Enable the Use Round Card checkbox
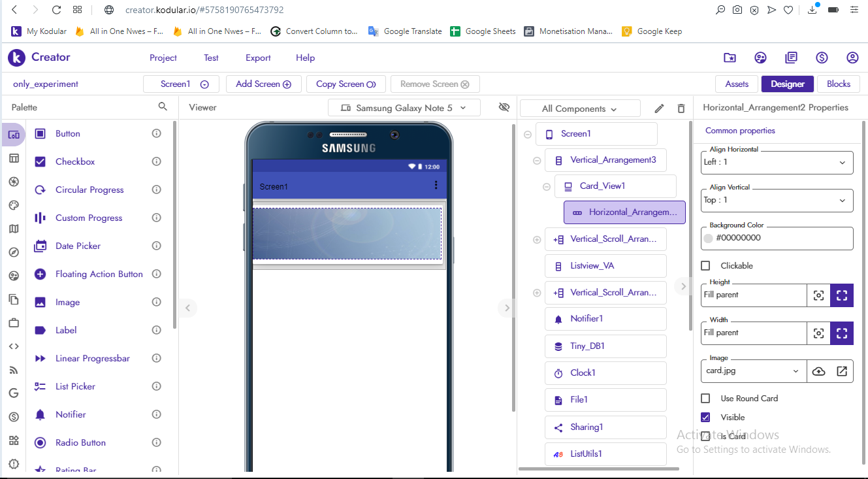 (x=705, y=399)
